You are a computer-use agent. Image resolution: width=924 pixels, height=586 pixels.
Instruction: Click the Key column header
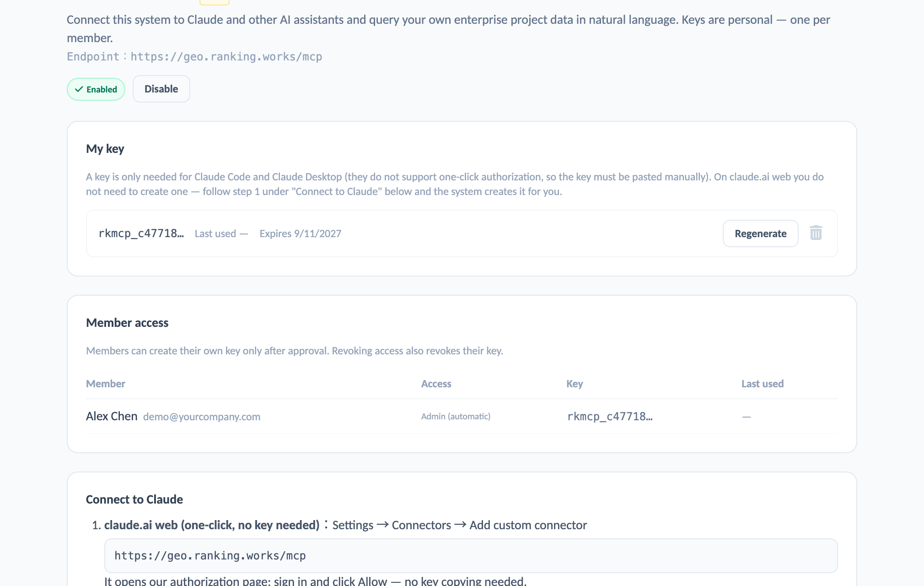pyautogui.click(x=575, y=384)
